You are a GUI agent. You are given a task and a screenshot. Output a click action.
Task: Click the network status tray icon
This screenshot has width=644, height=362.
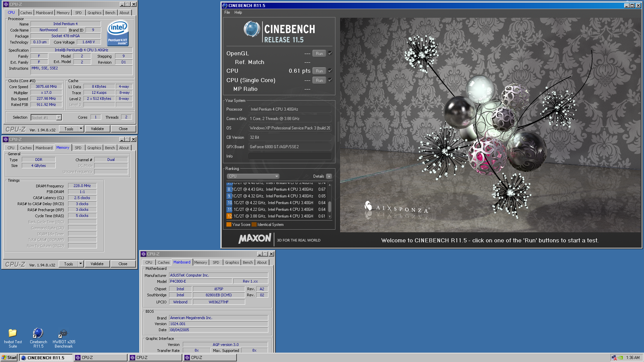click(x=614, y=358)
